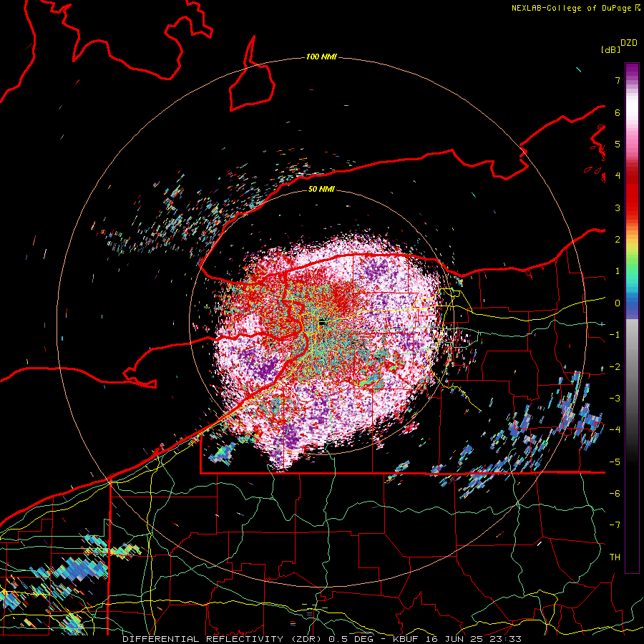Click the color bar tick label "2"
Screen dimensions: 644x644
click(618, 240)
